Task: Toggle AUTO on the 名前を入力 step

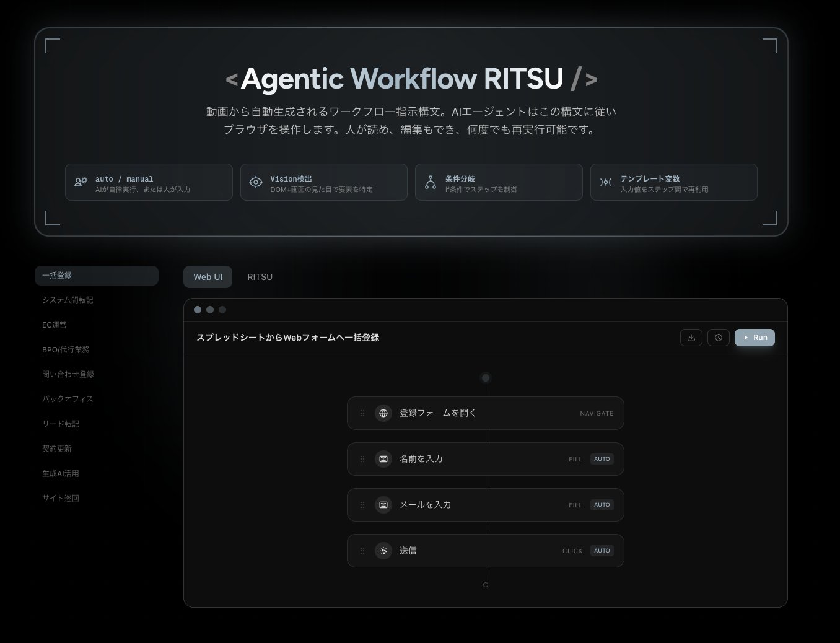Action: (x=602, y=459)
